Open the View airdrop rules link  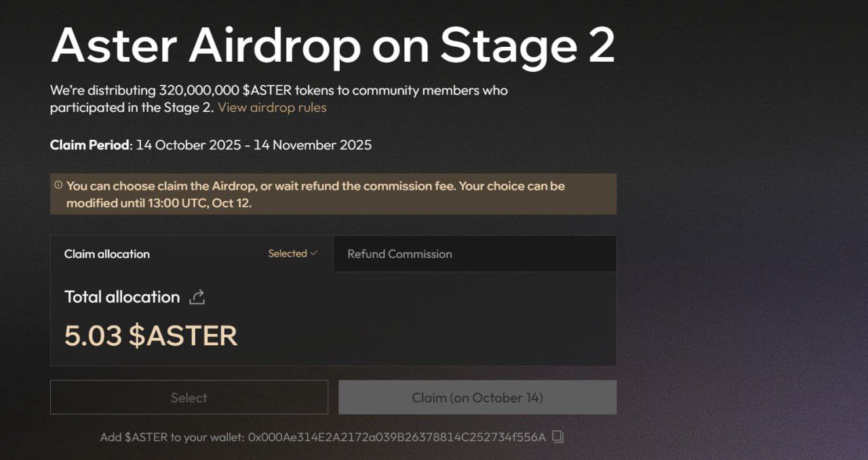[272, 107]
